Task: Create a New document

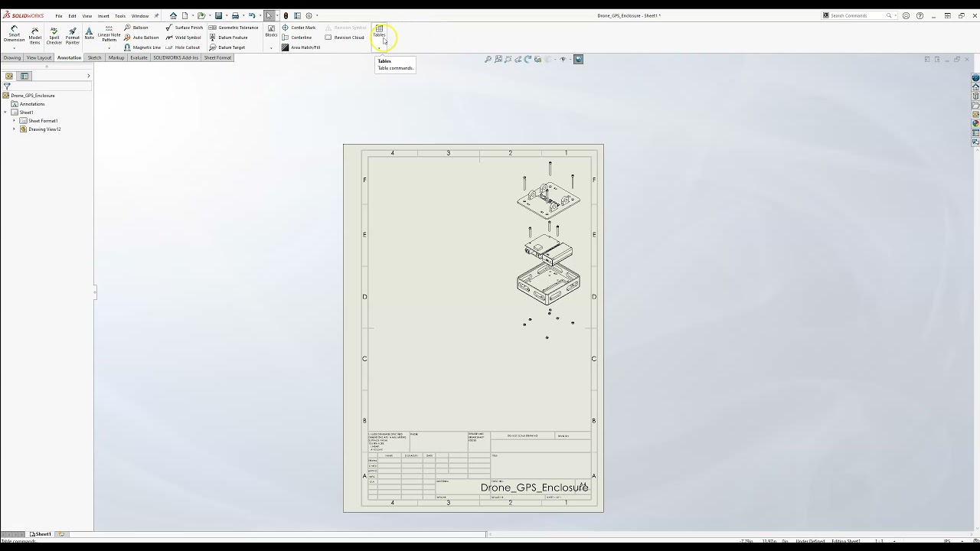Action: coord(185,15)
